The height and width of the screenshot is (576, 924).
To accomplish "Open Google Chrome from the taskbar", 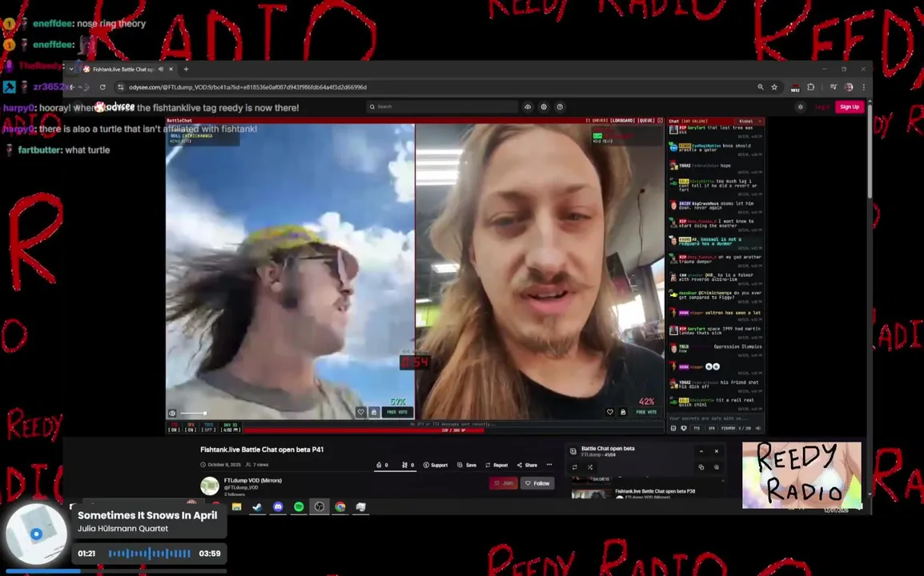I will [340, 506].
